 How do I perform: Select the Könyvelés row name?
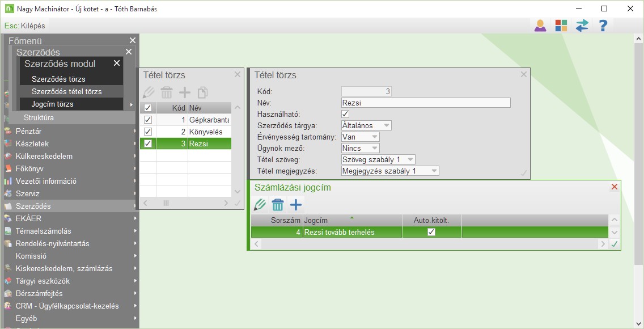[209, 132]
